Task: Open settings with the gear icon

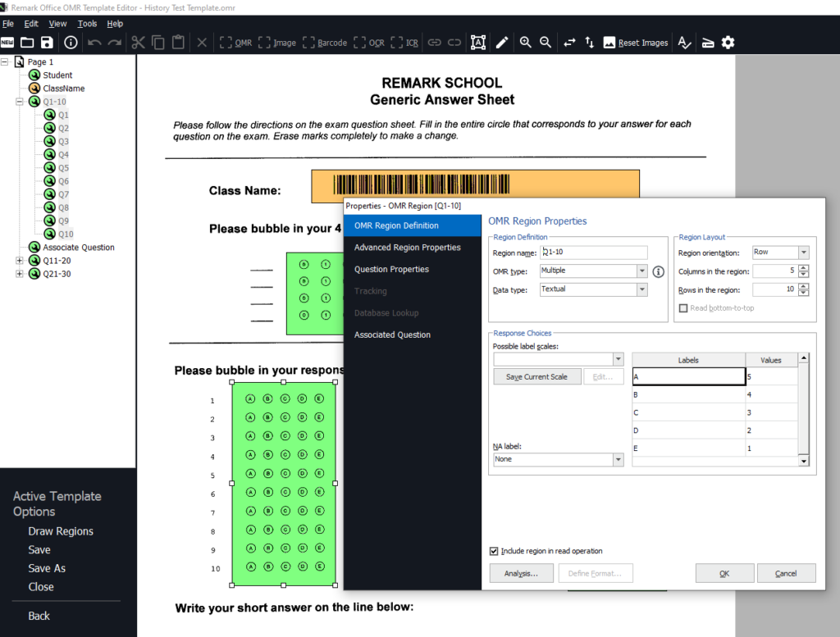Action: click(x=728, y=43)
